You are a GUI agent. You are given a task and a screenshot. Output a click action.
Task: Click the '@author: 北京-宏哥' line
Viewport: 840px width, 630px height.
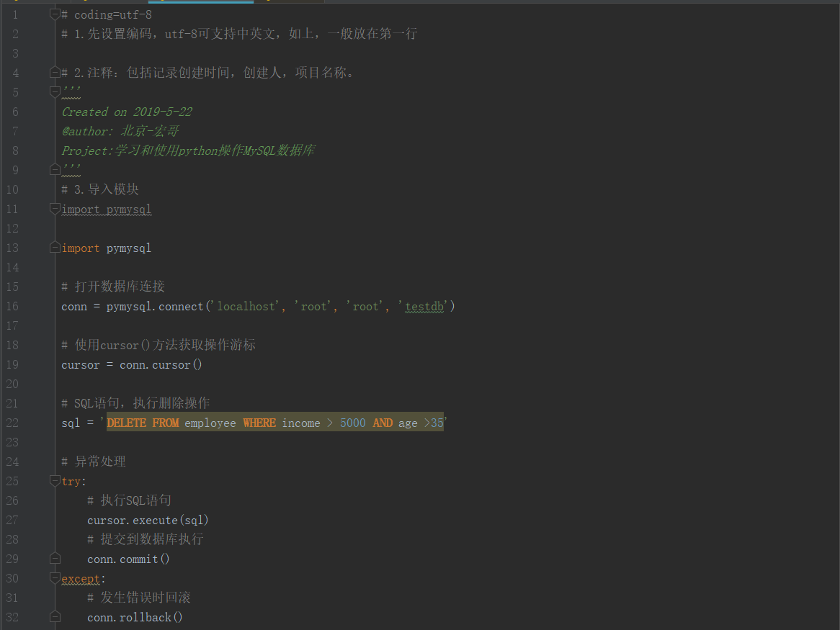120,131
